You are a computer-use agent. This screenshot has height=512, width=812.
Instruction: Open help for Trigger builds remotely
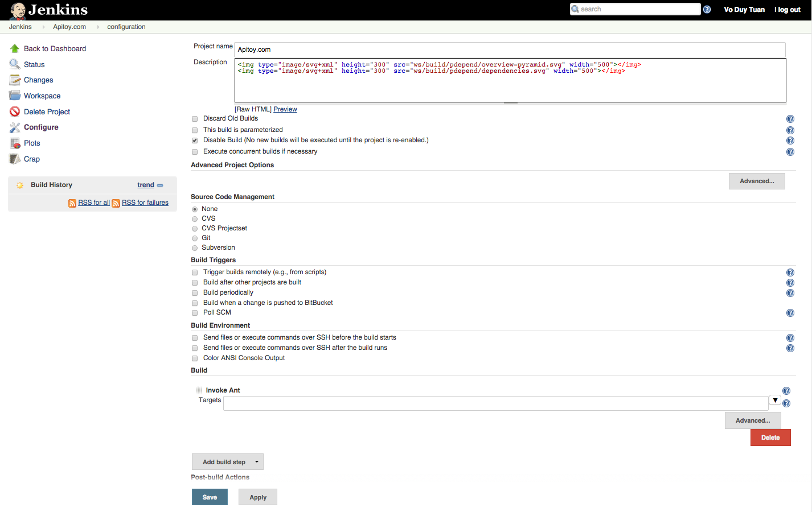(x=790, y=272)
